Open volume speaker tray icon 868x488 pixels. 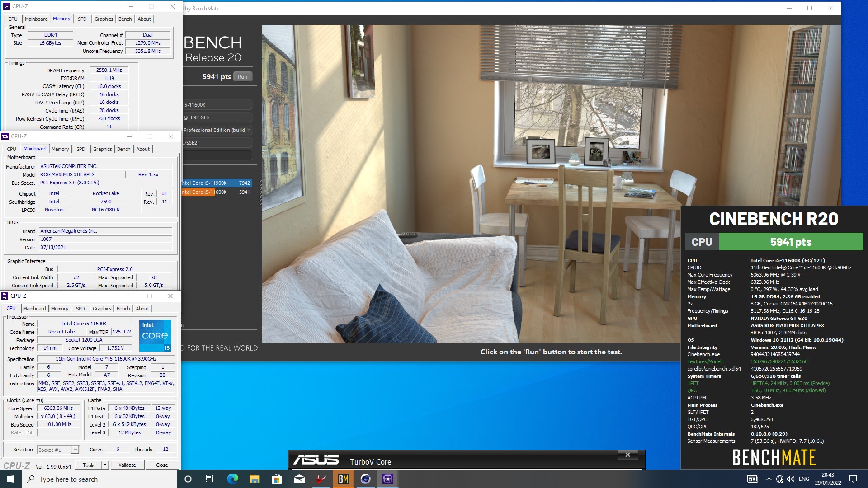(791, 479)
